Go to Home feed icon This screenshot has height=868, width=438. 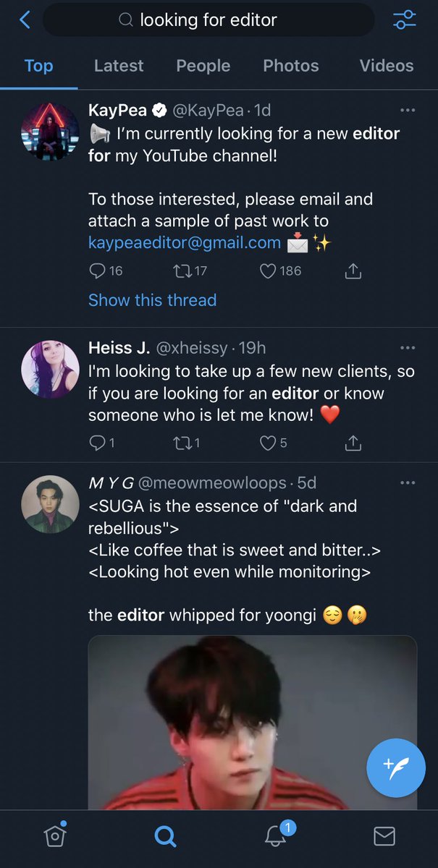(x=55, y=836)
